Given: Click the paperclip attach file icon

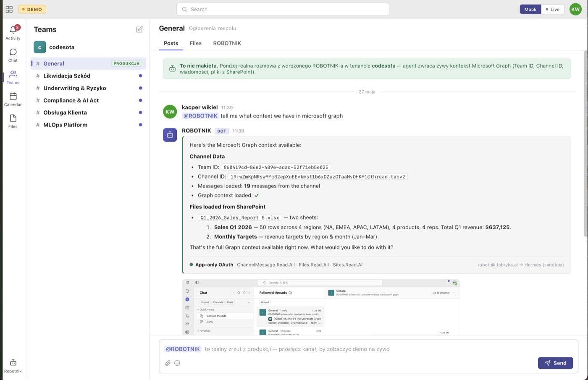Looking at the screenshot, I should point(168,363).
